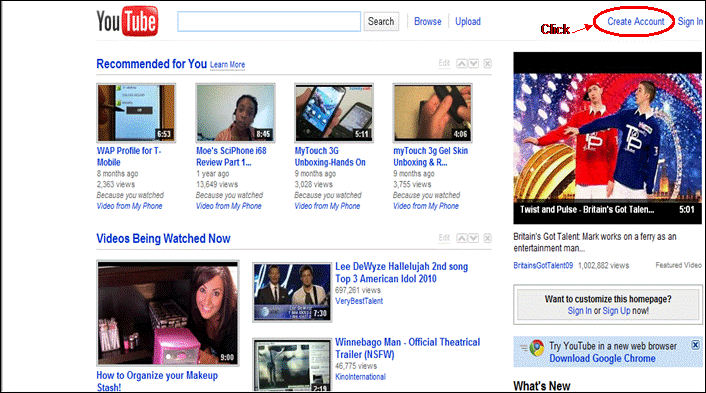Open MyTouch 3G Unboxing-Hands On thumbnail
Viewport: 706px width, 393px height.
(x=334, y=113)
